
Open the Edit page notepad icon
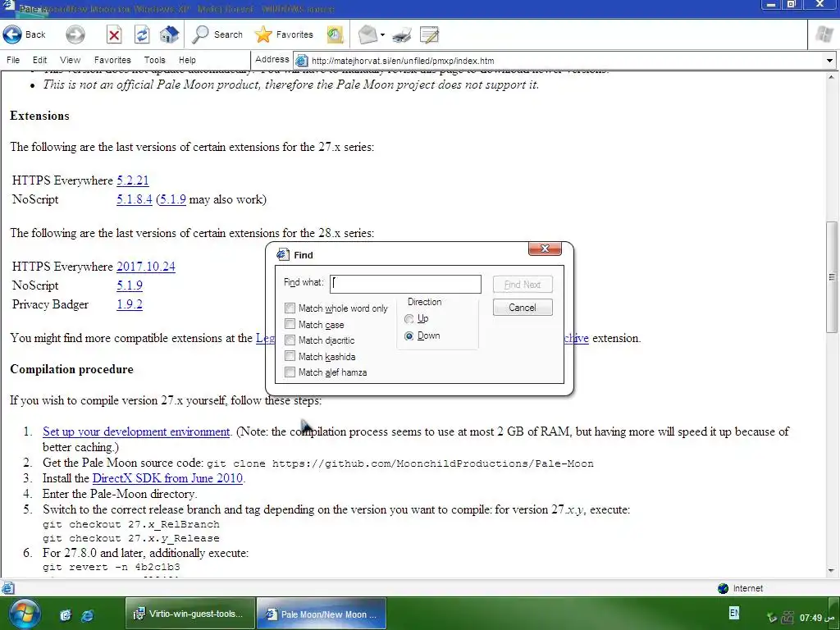(429, 35)
